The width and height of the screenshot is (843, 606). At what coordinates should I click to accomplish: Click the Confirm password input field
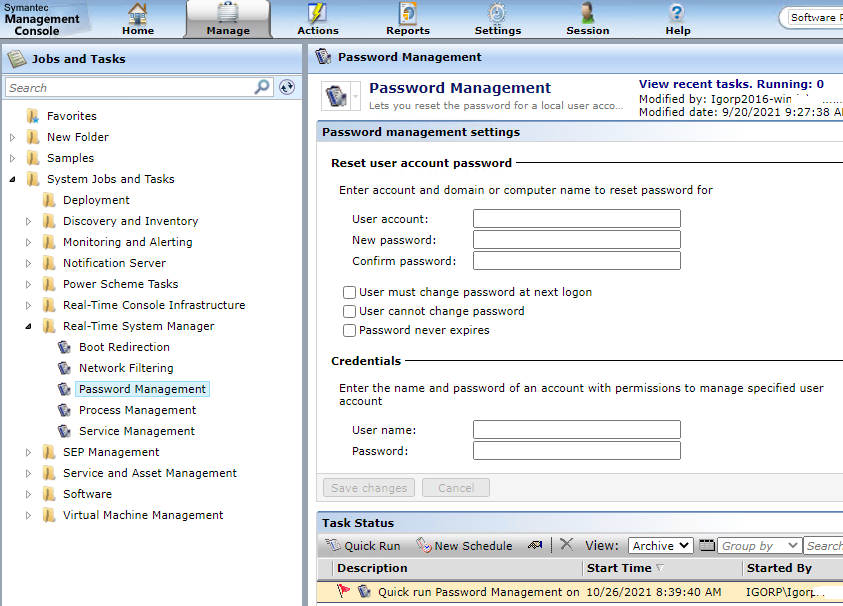coord(576,261)
